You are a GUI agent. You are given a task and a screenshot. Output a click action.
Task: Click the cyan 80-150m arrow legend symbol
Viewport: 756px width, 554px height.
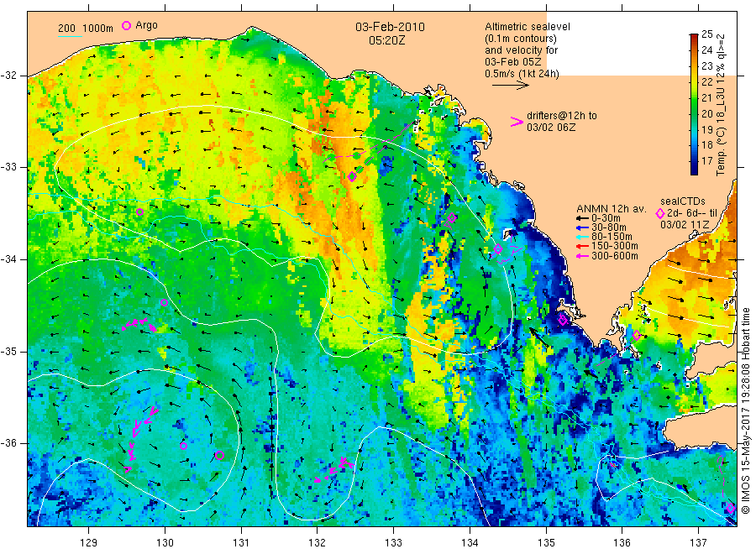pos(582,237)
